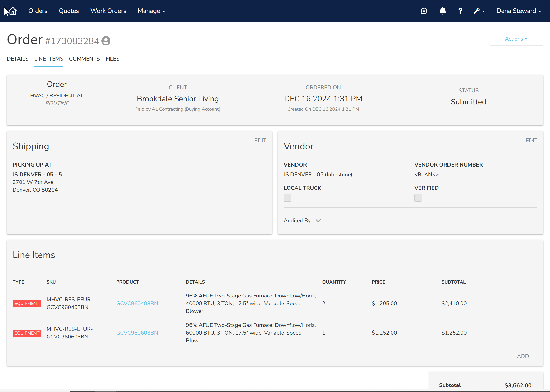Open Work Orders in the navbar
The width and height of the screenshot is (550, 392).
(x=108, y=11)
